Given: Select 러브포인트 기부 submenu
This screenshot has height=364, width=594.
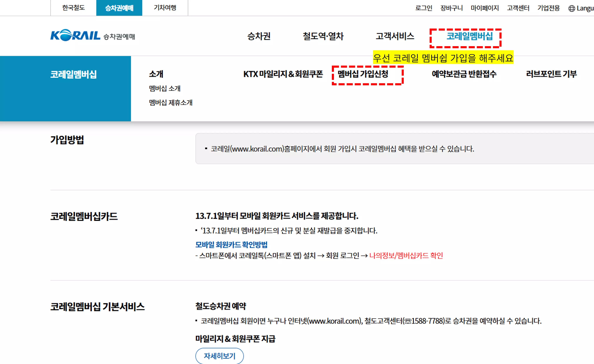Looking at the screenshot, I should tap(551, 74).
